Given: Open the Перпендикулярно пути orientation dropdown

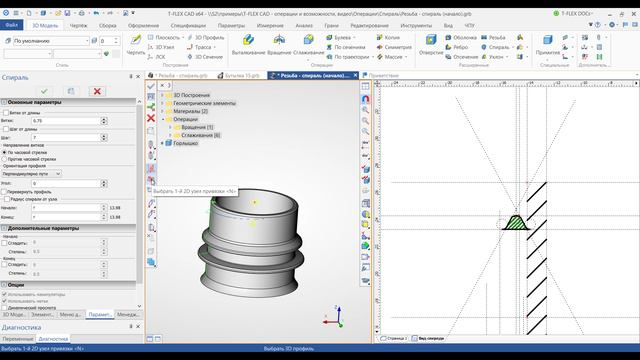Looking at the screenshot, I should pos(31,174).
